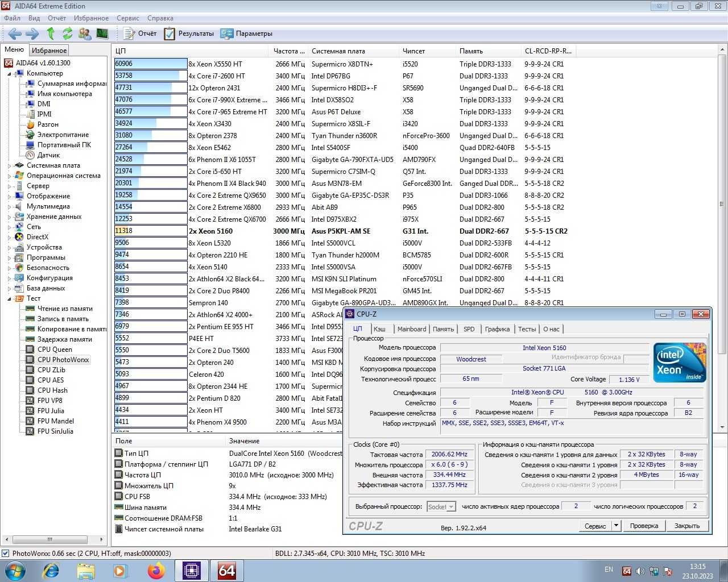Click the users icon in the toolbar
This screenshot has height=582, width=728.
(85, 34)
